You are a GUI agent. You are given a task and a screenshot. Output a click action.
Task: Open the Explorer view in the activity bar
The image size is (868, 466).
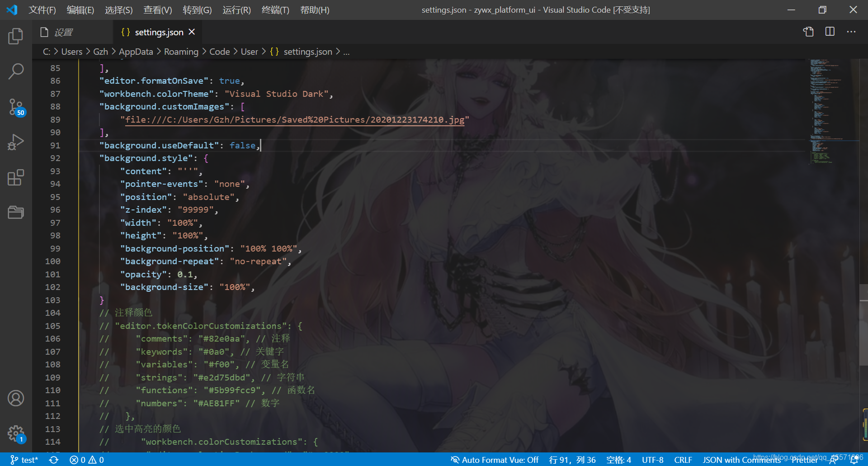coord(16,36)
